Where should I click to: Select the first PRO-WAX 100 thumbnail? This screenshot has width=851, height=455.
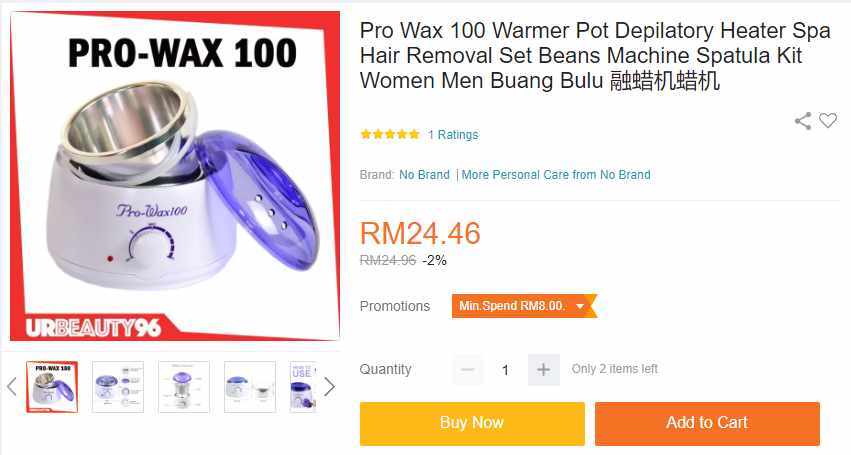(52, 387)
